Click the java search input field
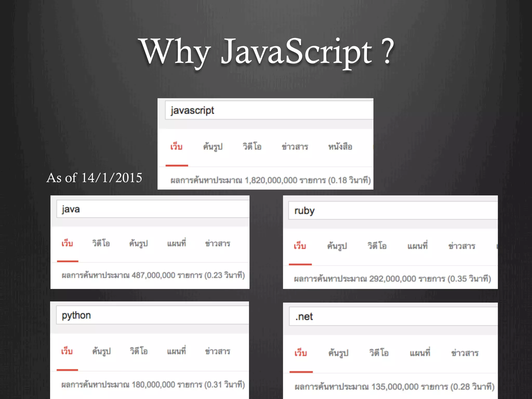The height and width of the screenshot is (399, 532). click(x=153, y=209)
